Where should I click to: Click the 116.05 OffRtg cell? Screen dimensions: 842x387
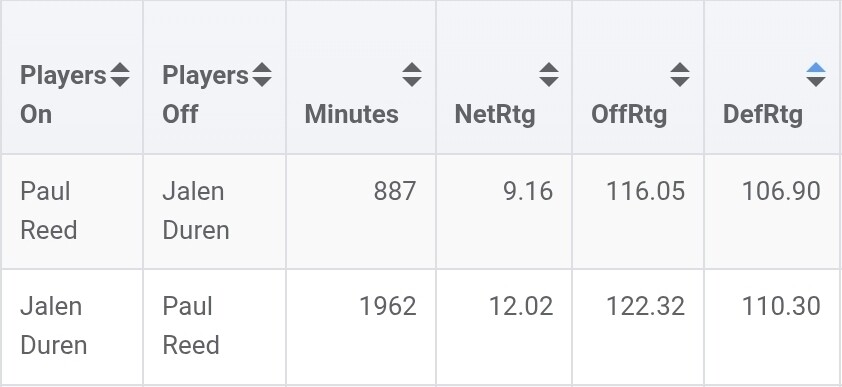[x=645, y=192]
